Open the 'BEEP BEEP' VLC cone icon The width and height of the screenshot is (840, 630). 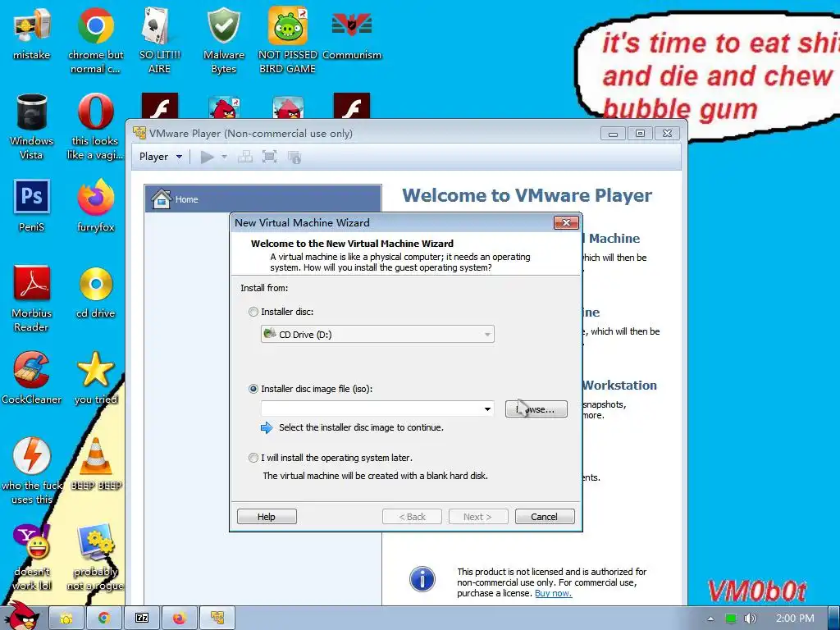pos(95,464)
